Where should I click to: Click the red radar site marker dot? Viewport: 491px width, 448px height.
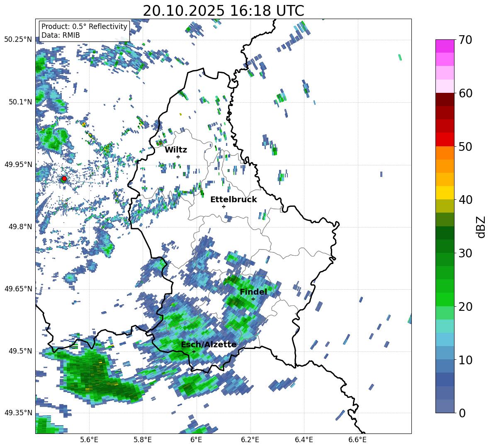coord(64,178)
